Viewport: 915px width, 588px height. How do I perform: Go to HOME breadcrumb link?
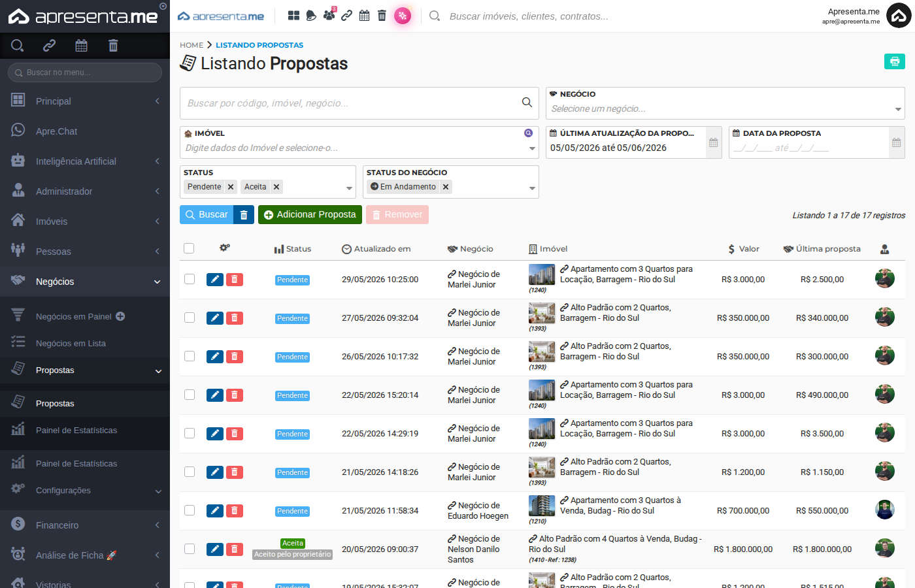pyautogui.click(x=191, y=45)
